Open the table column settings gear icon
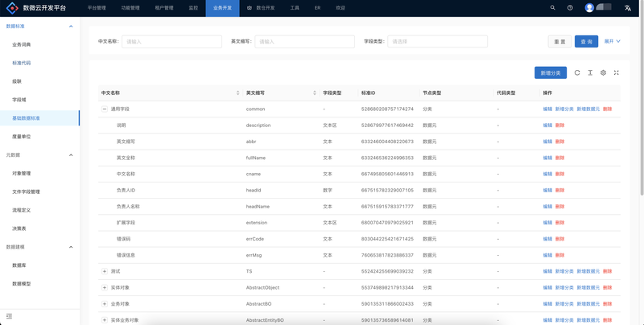The width and height of the screenshot is (644, 325). tap(603, 72)
